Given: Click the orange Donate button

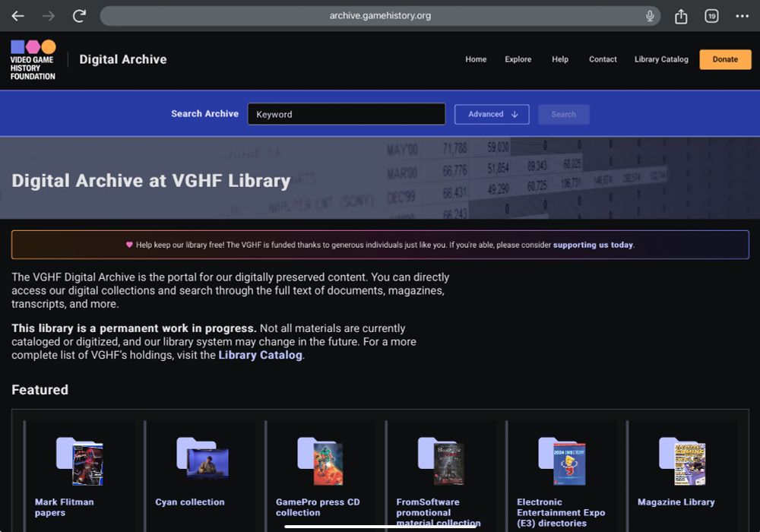Looking at the screenshot, I should [x=725, y=59].
